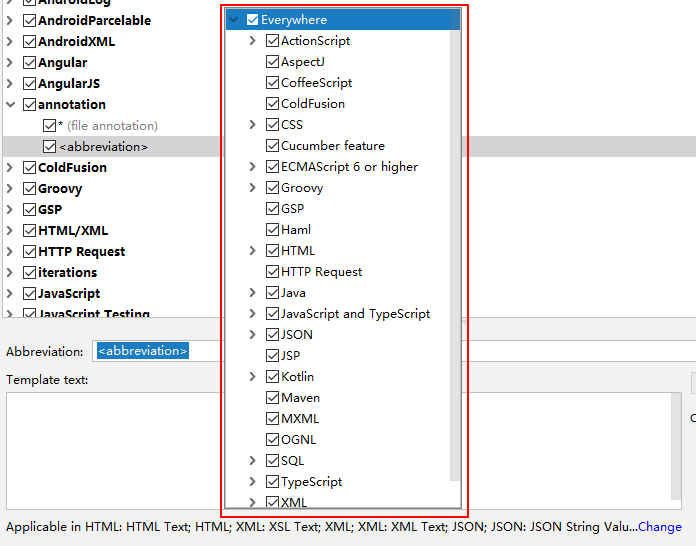This screenshot has height=546, width=696.
Task: Toggle the Kotlin context checkbox
Action: pyautogui.click(x=272, y=376)
